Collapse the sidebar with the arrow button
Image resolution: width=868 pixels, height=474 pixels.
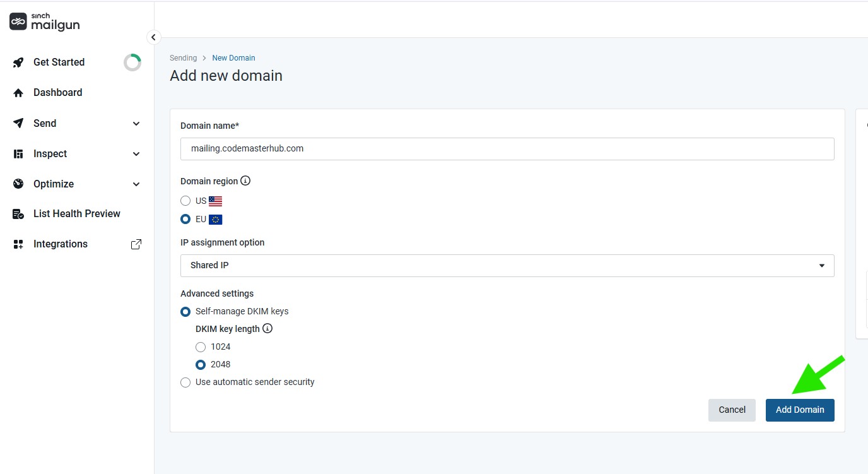click(153, 37)
